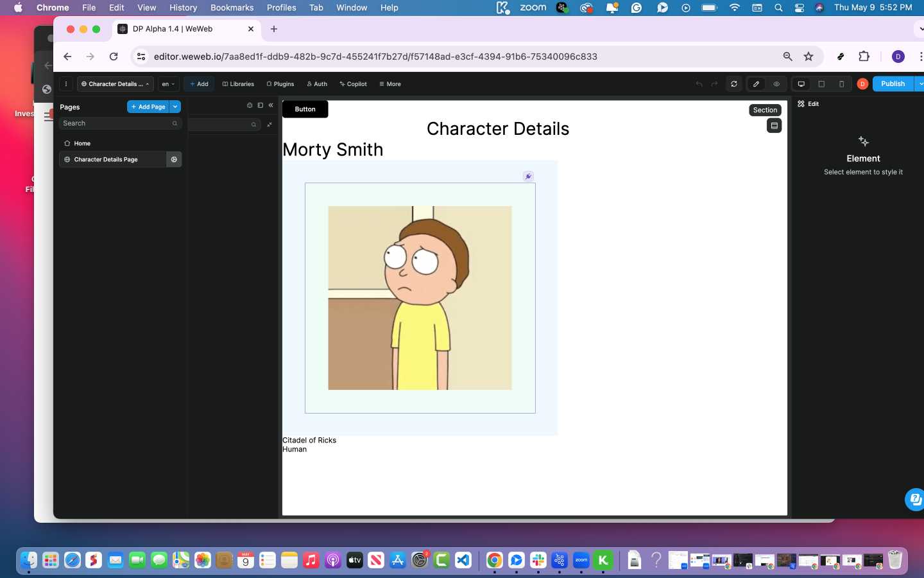Select the Morty Smith heading on canvas
The height and width of the screenshot is (578, 924).
332,150
